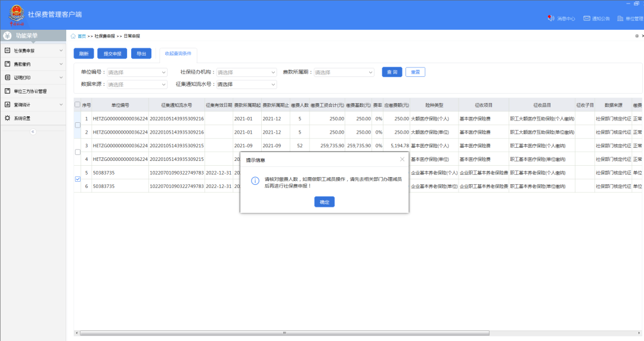Open the 单位编号 dropdown

click(137, 73)
